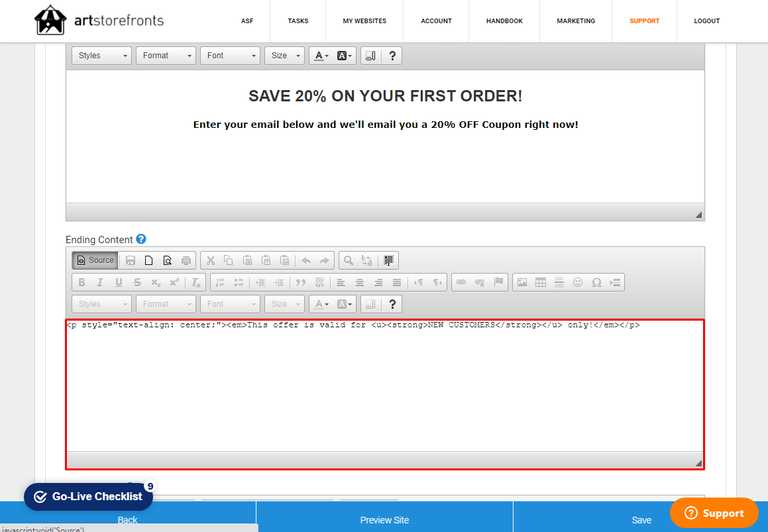Open Format dropdown in top editor

click(x=166, y=56)
